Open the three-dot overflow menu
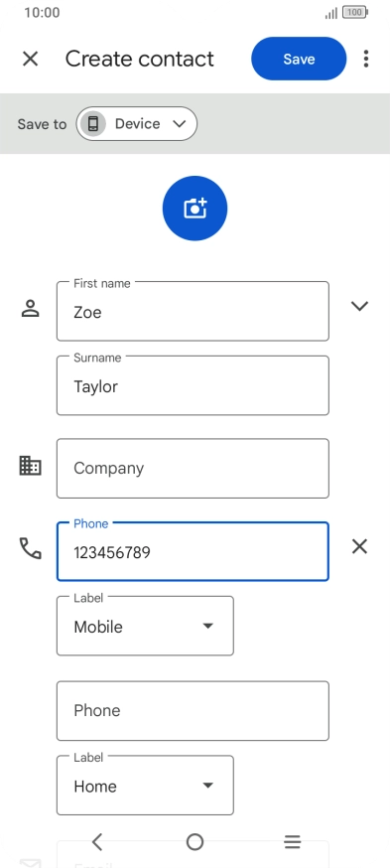Viewport: 390px width, 868px height. (x=365, y=59)
